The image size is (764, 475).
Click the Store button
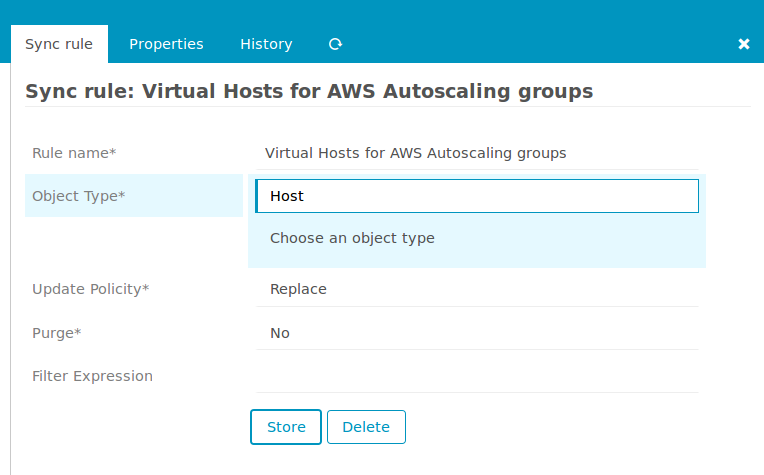click(286, 427)
